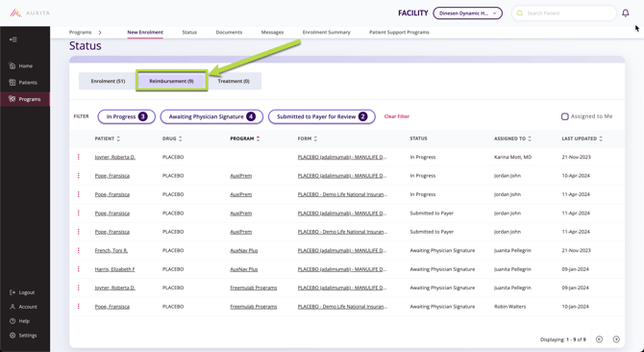Sort by Assigned To column arrows
This screenshot has height=352, width=644.
530,138
